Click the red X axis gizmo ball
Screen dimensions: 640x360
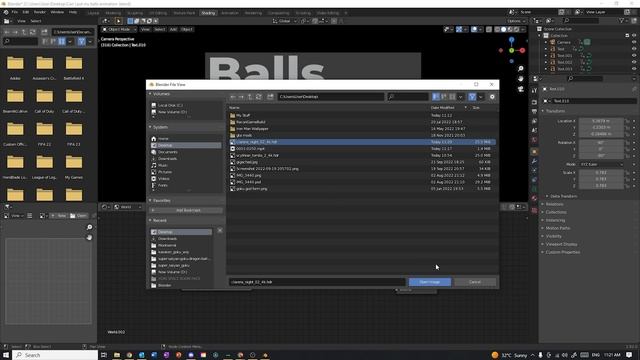(x=522, y=51)
